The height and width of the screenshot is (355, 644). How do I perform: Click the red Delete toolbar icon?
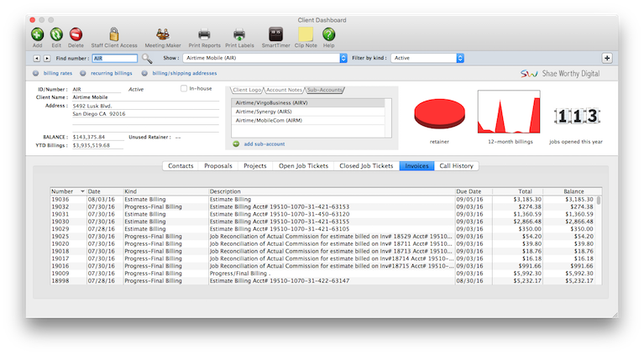pyautogui.click(x=76, y=34)
